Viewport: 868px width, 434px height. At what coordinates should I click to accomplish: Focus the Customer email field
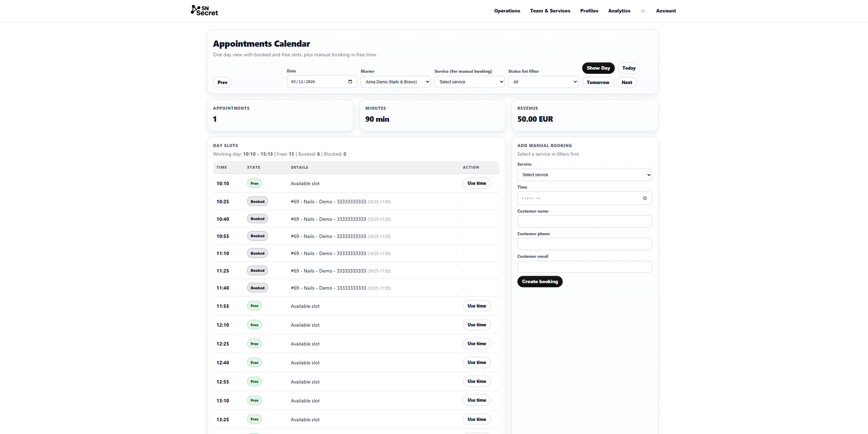click(x=584, y=267)
